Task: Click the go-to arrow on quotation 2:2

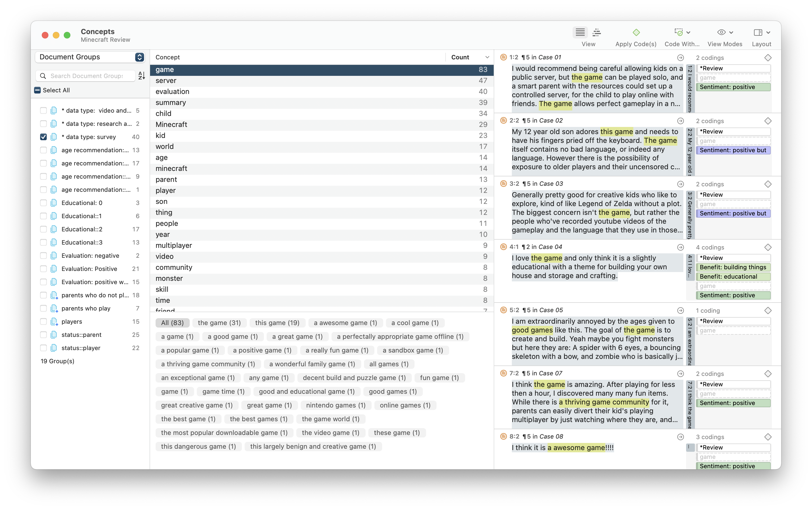Action: (x=681, y=121)
